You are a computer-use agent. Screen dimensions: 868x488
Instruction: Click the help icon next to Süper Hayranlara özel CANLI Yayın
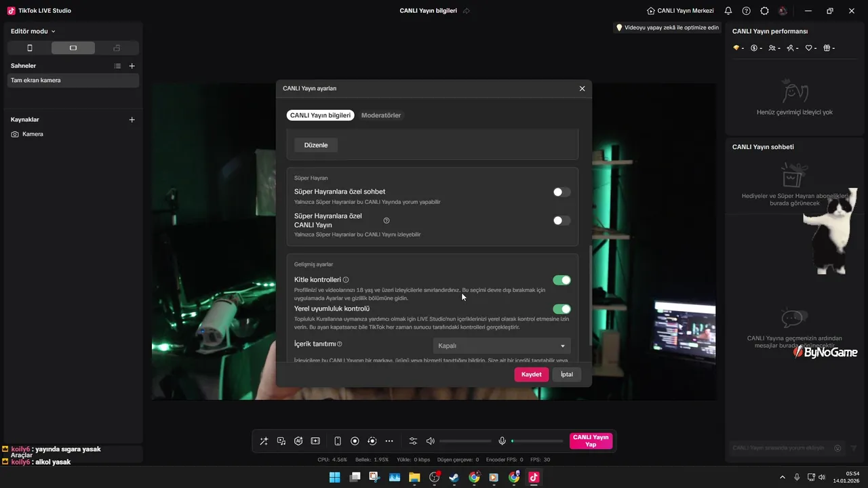(x=387, y=220)
